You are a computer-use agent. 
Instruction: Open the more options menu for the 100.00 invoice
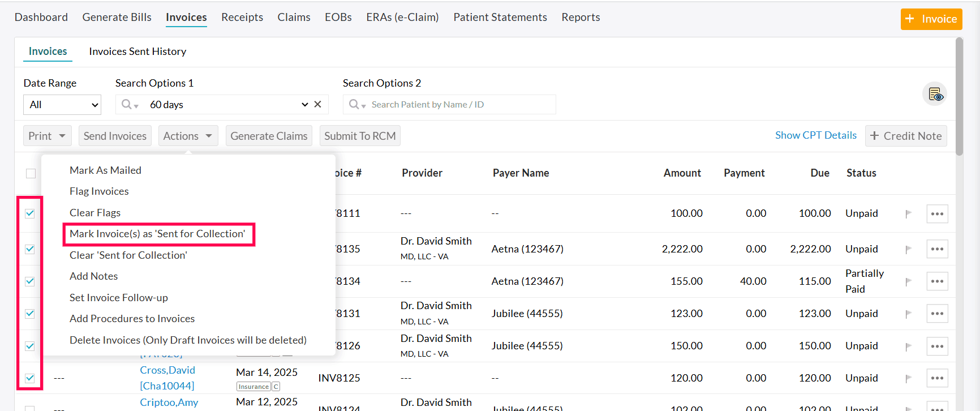[937, 214]
